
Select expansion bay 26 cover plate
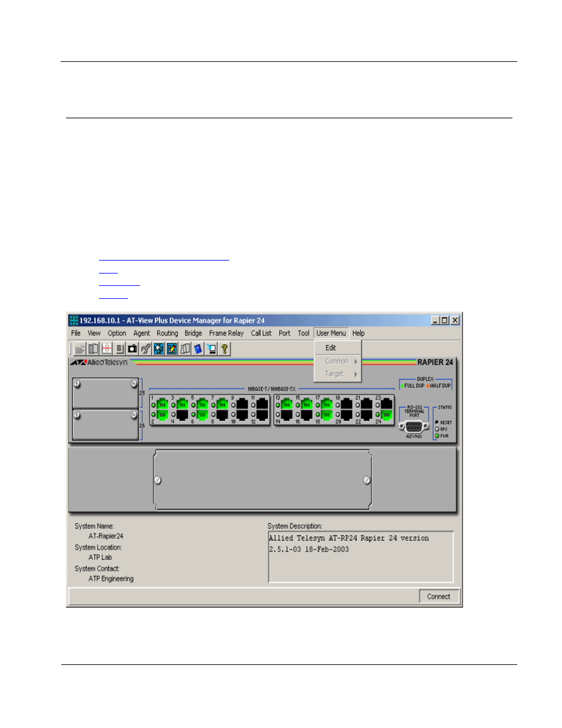105,425
